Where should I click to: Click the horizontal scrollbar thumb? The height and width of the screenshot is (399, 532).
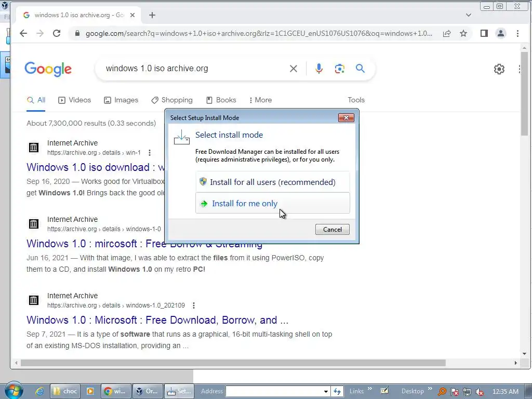point(233,363)
